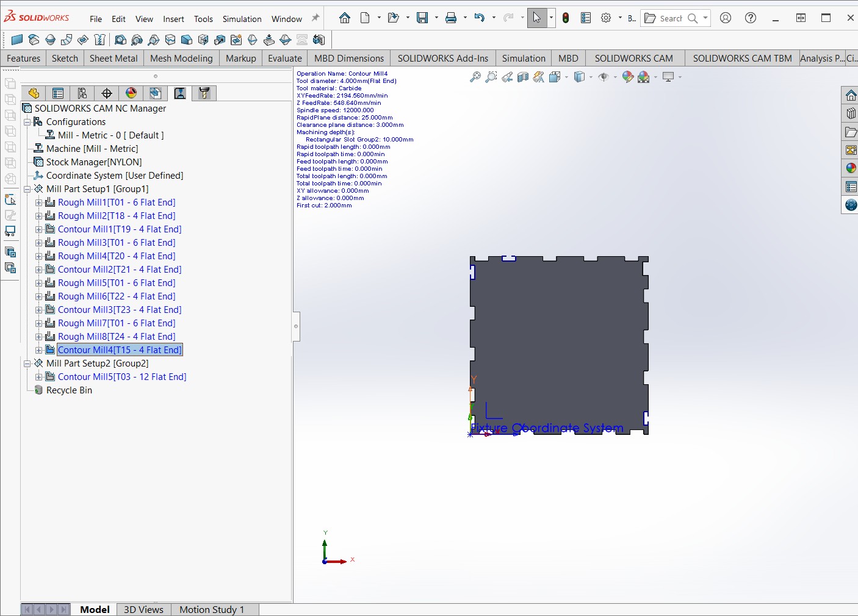Click the Select cursor tool
Viewport: 858px width, 616px height.
pyautogui.click(x=537, y=18)
